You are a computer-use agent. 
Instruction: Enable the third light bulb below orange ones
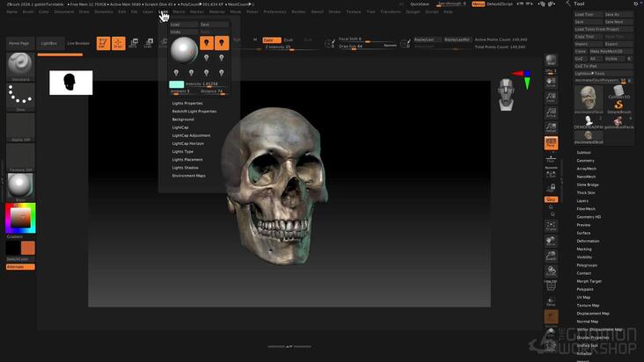(206, 58)
